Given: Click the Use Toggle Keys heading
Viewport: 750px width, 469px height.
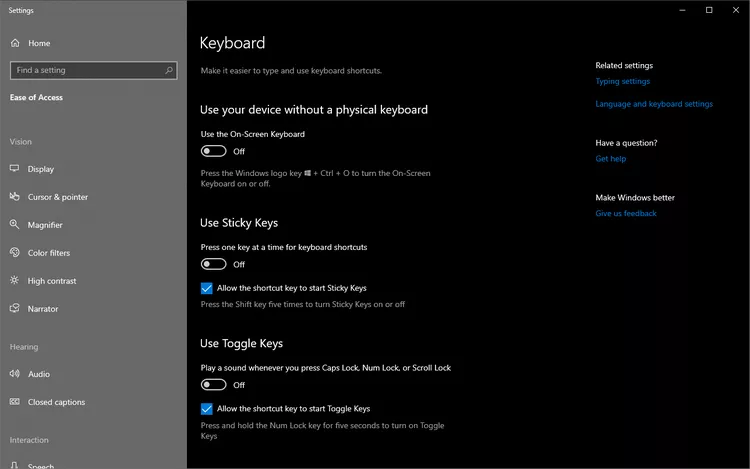Looking at the screenshot, I should pos(241,343).
